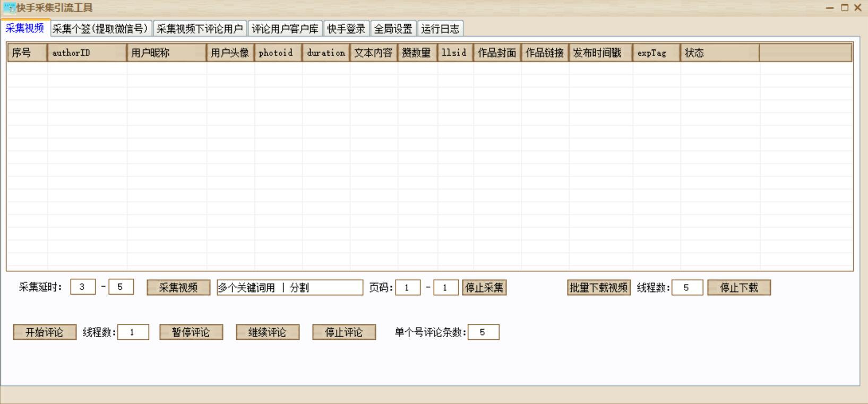Click the 单个号评论条数 input field
This screenshot has height=404, width=868.
pyautogui.click(x=483, y=332)
